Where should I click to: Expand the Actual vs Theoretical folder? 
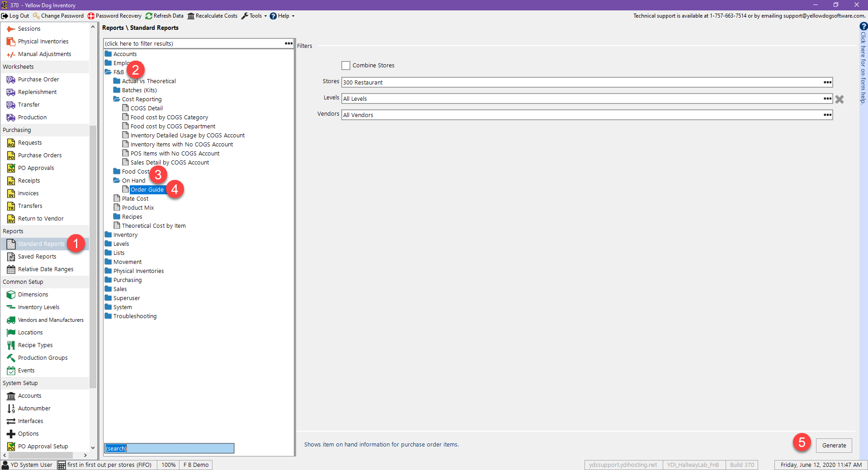[117, 81]
